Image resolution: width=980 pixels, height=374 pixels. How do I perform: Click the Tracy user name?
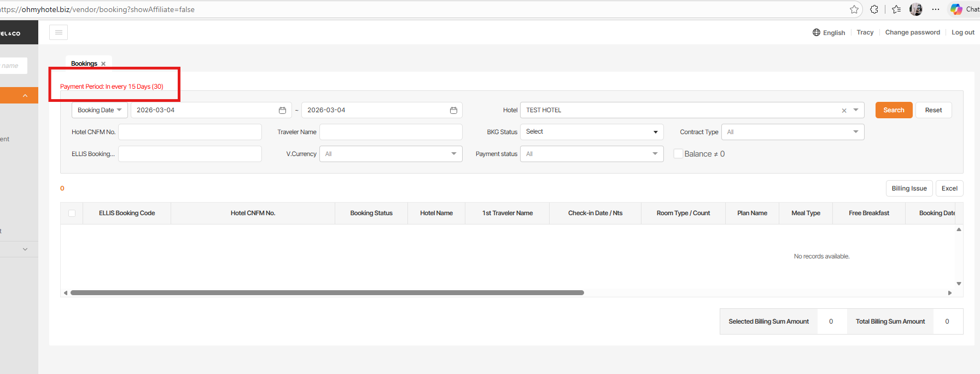point(865,32)
